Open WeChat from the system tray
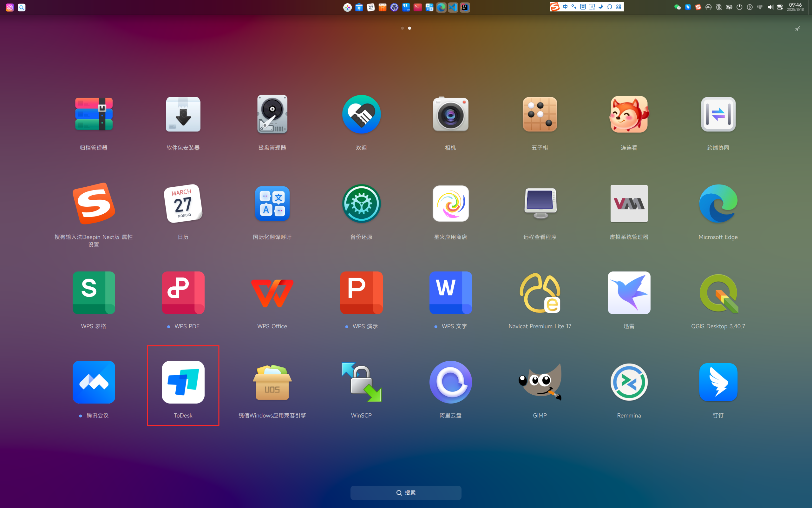The image size is (812, 508). (677, 7)
